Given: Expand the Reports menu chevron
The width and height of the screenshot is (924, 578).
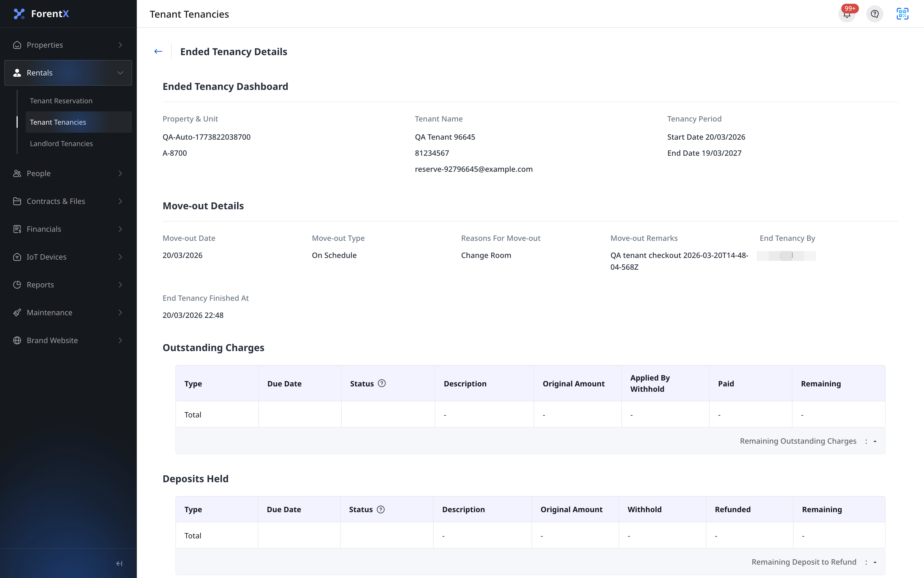Looking at the screenshot, I should (x=120, y=285).
